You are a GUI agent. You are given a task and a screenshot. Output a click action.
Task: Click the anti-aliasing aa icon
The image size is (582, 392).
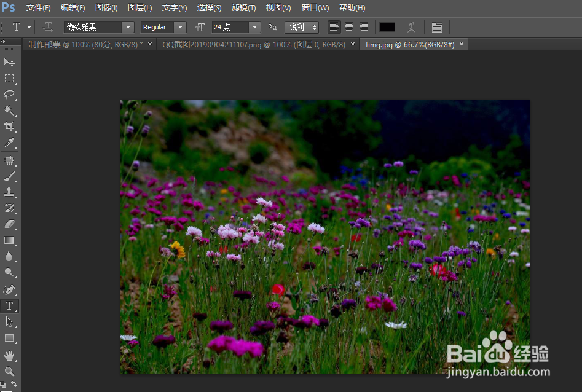[272, 27]
